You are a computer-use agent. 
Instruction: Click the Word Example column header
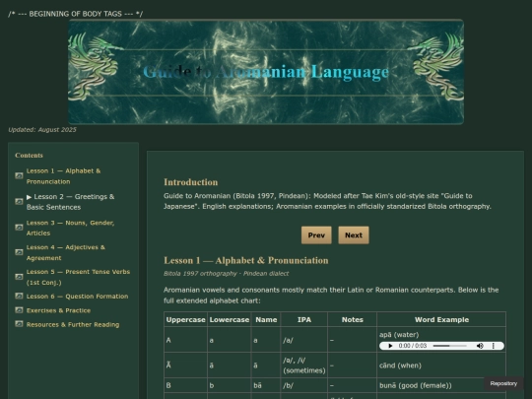[441, 319]
